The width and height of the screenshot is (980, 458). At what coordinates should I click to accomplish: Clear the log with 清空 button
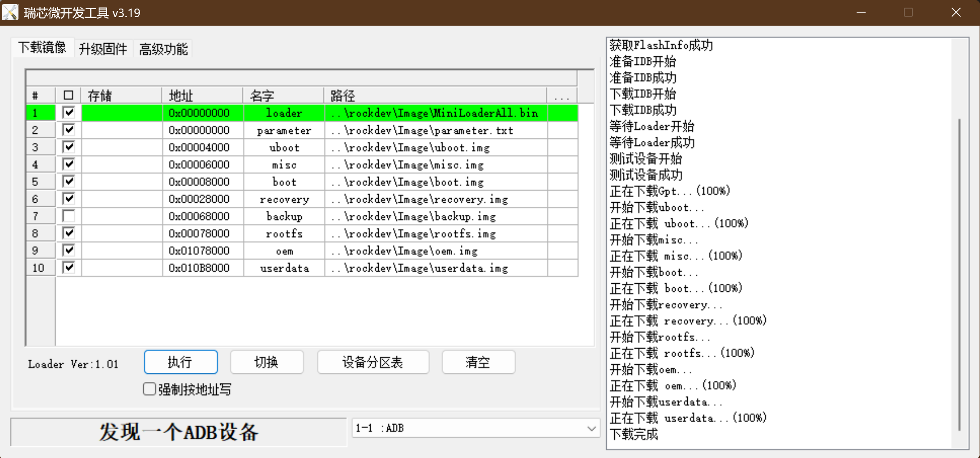[x=478, y=362]
